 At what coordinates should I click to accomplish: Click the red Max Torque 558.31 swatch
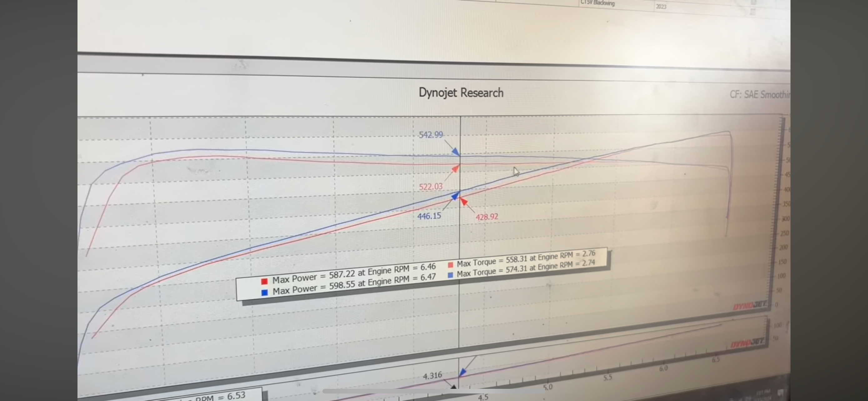pos(451,265)
